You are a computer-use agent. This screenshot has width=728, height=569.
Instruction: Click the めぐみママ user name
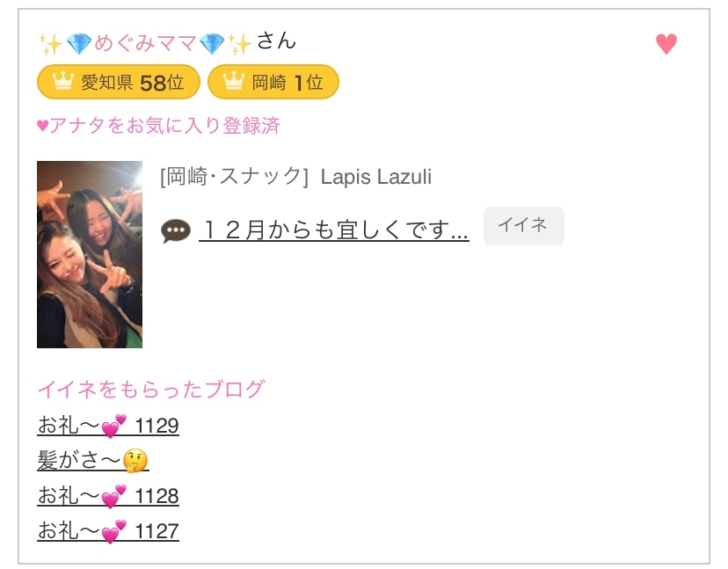click(145, 43)
